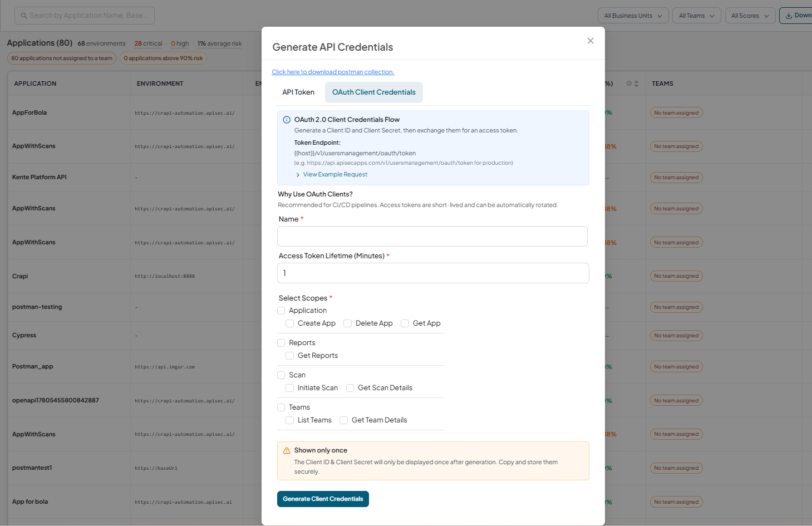Enable the Get Team Details scope
812x526 pixels.
pyautogui.click(x=343, y=420)
